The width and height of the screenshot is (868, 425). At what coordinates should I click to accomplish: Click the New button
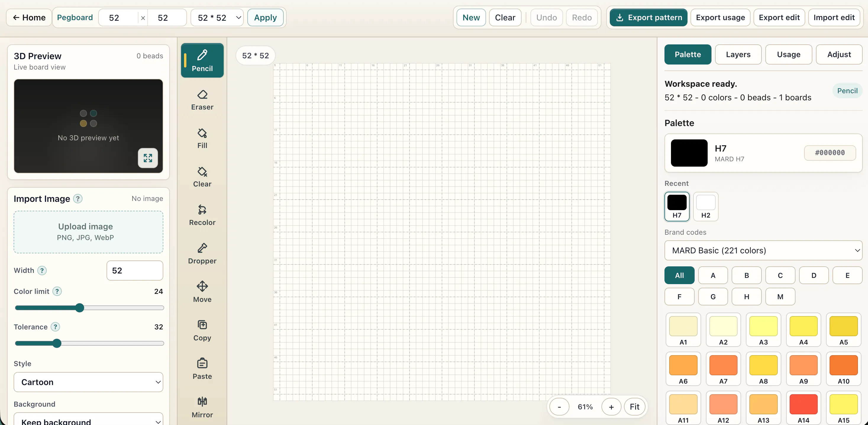coord(471,17)
